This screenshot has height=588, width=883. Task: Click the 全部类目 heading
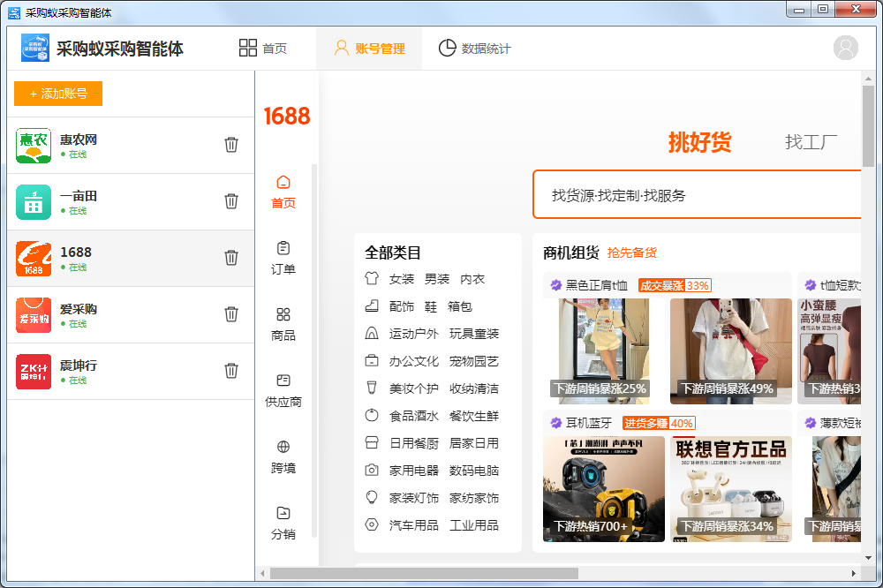393,253
